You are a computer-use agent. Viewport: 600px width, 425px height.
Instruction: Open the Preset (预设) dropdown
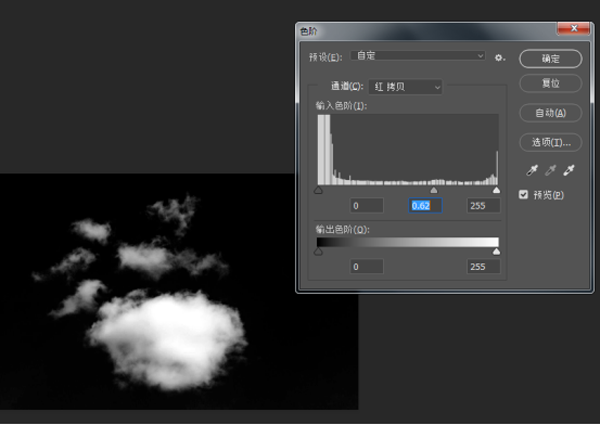click(418, 56)
